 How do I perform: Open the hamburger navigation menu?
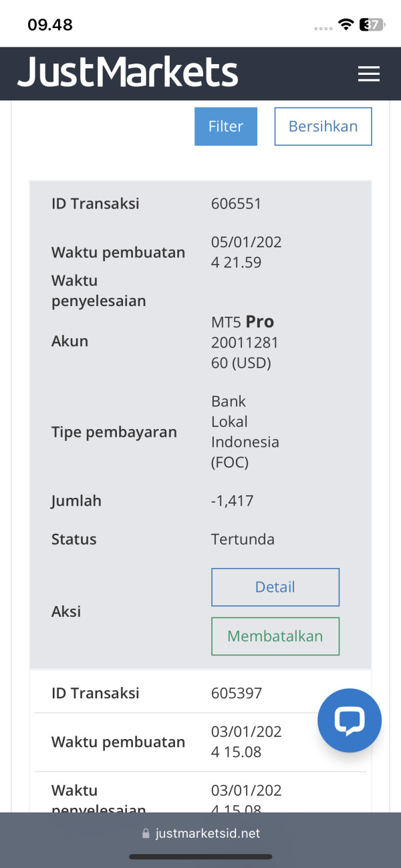point(368,74)
